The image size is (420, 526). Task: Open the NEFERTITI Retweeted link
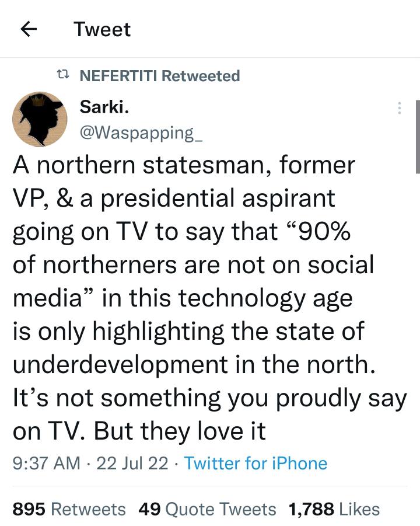point(159,76)
